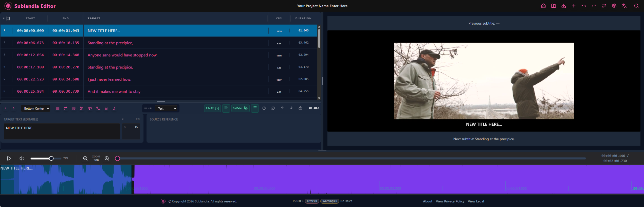Toggle the select-all checkbox in table header
The width and height of the screenshot is (644, 207).
pyautogui.click(x=8, y=18)
